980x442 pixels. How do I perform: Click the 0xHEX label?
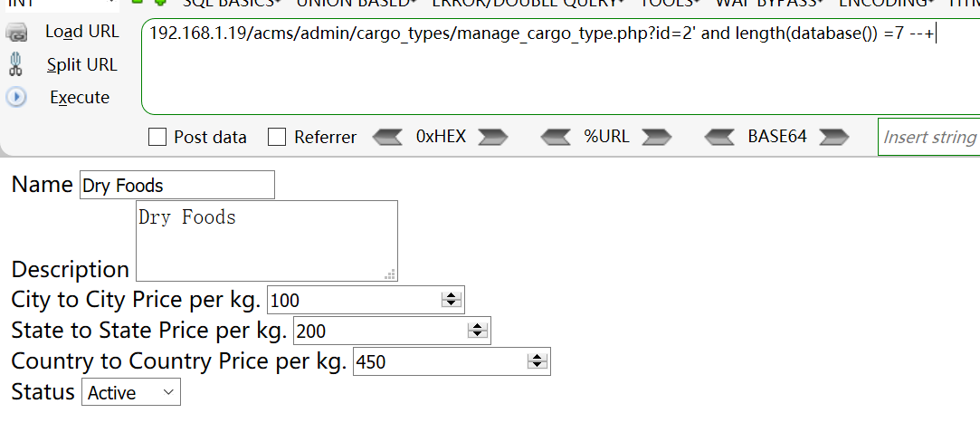click(441, 136)
